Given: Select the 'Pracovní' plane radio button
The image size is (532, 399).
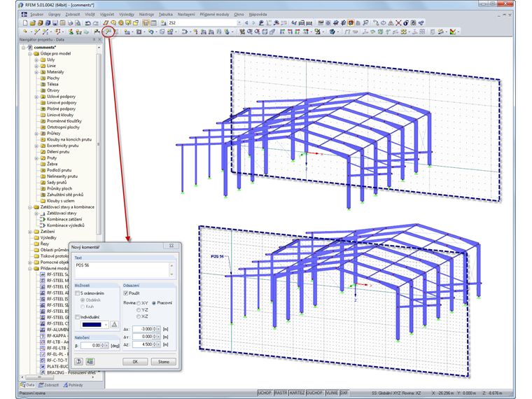Looking at the screenshot, I should pyautogui.click(x=154, y=302).
